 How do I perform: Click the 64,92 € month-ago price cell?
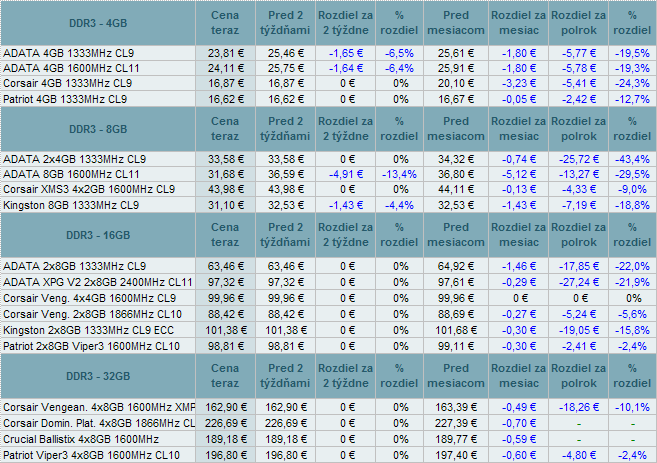[x=456, y=266]
